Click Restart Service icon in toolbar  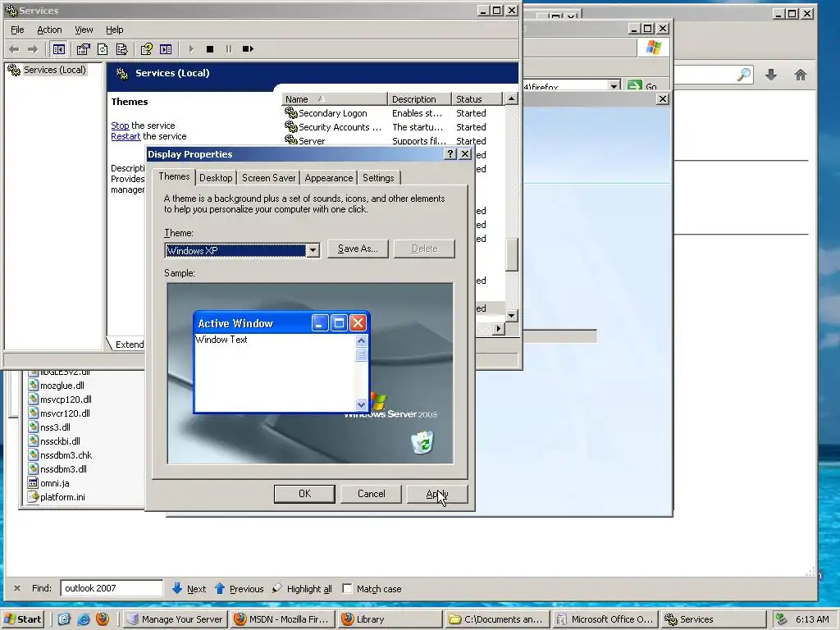(x=248, y=49)
